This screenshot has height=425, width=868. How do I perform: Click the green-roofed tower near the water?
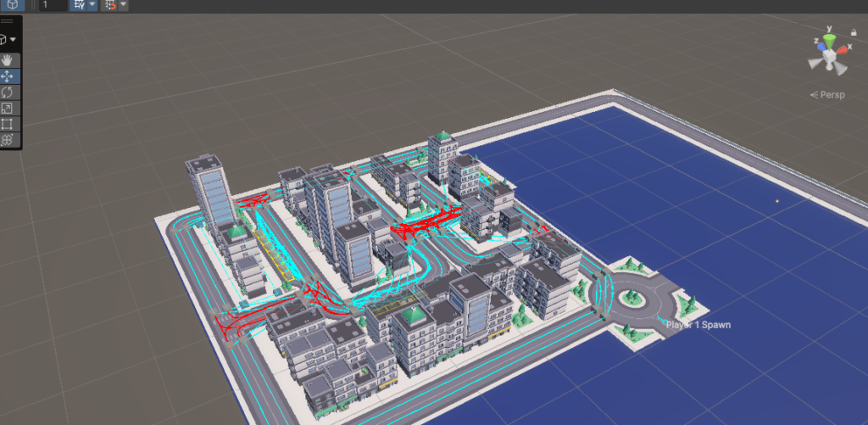[442, 158]
